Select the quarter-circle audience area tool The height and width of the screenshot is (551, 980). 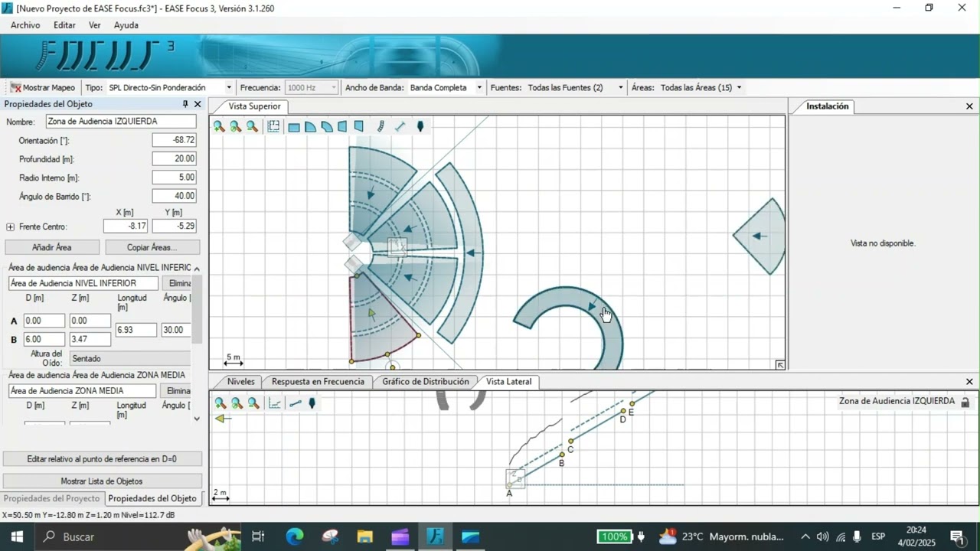coord(310,127)
